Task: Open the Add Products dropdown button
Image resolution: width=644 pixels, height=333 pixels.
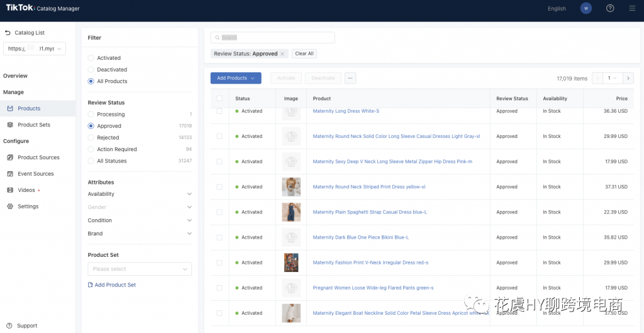Action: [236, 78]
